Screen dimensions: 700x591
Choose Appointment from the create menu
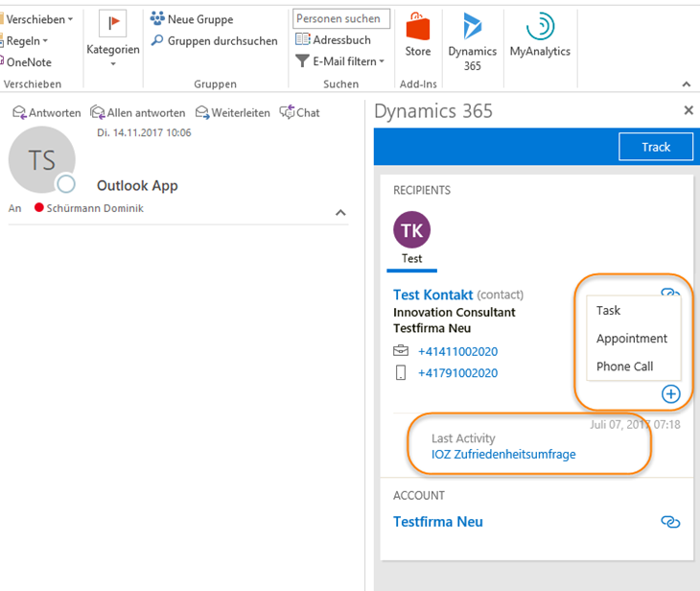click(x=632, y=338)
